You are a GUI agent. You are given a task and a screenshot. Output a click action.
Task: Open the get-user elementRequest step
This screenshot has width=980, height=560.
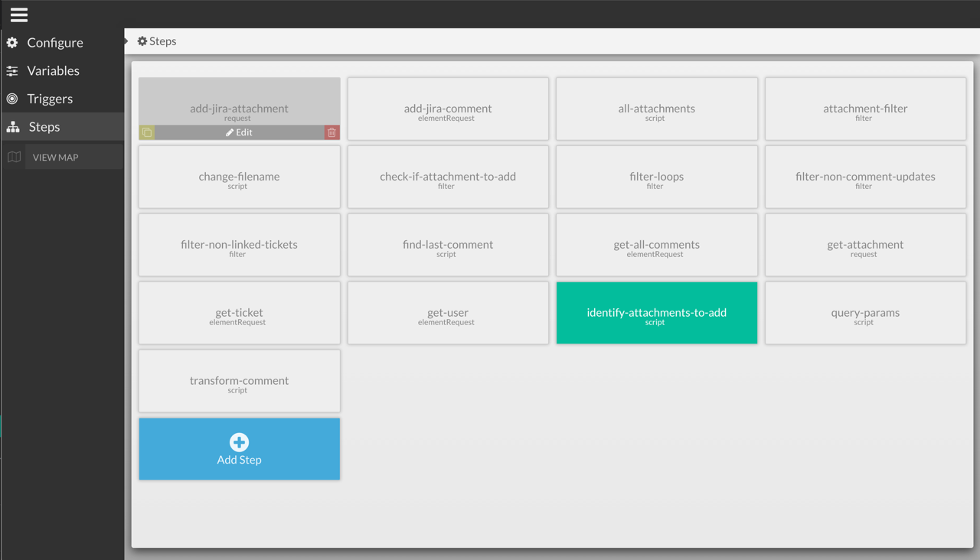point(448,313)
